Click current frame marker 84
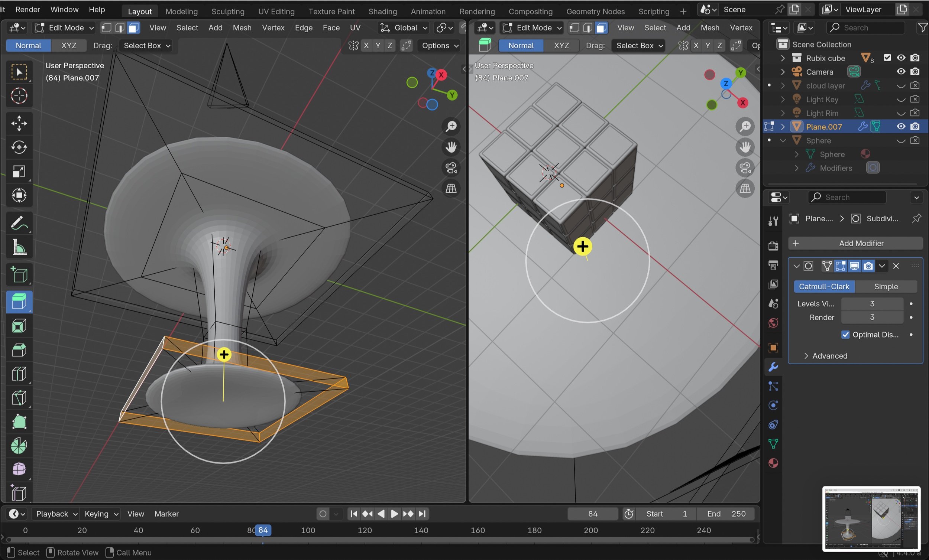The width and height of the screenshot is (929, 560). [x=263, y=530]
